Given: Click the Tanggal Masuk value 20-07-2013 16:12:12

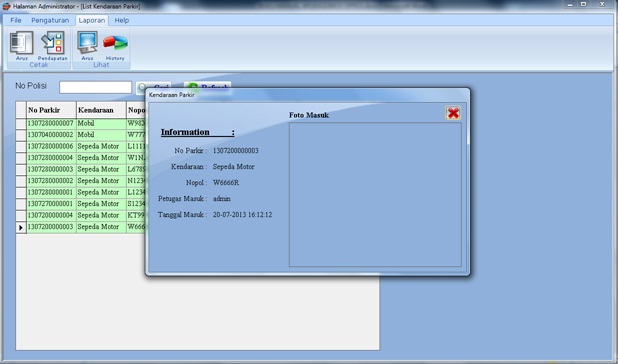Looking at the screenshot, I should pyautogui.click(x=242, y=215).
